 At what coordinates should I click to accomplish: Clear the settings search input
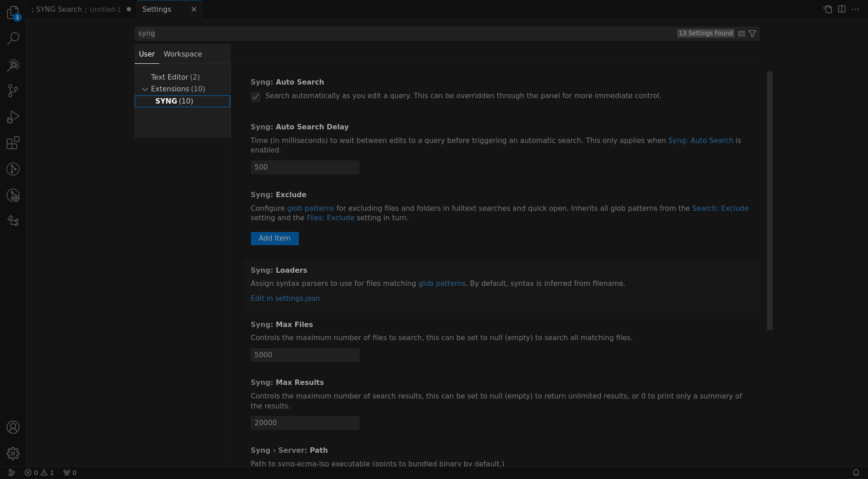(741, 33)
